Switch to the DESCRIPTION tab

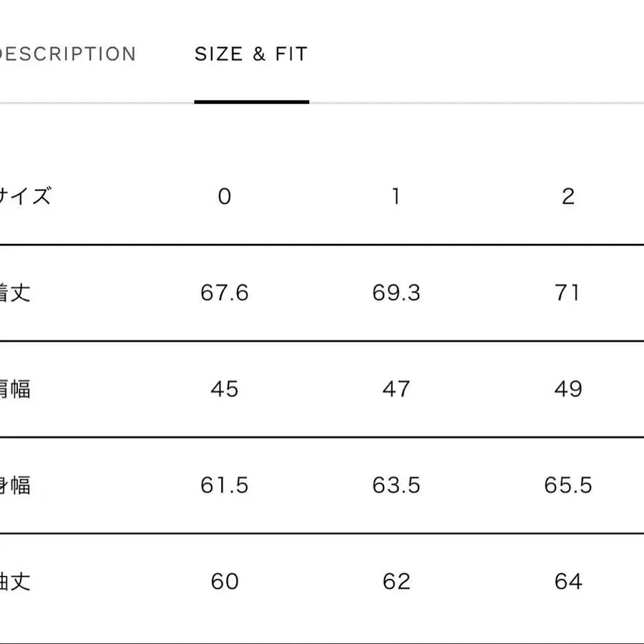click(68, 53)
